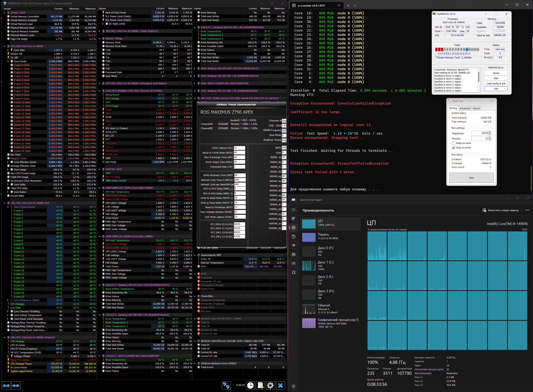The image size is (533, 392).
Task: Open HWiNFO sensor settings gear icon
Action: pyautogui.click(x=270, y=385)
